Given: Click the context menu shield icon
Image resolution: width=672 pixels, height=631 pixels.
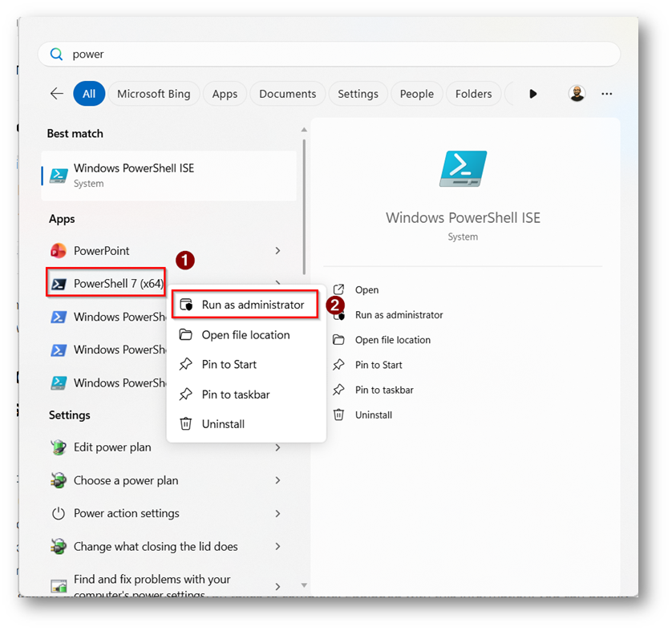Looking at the screenshot, I should click(186, 305).
